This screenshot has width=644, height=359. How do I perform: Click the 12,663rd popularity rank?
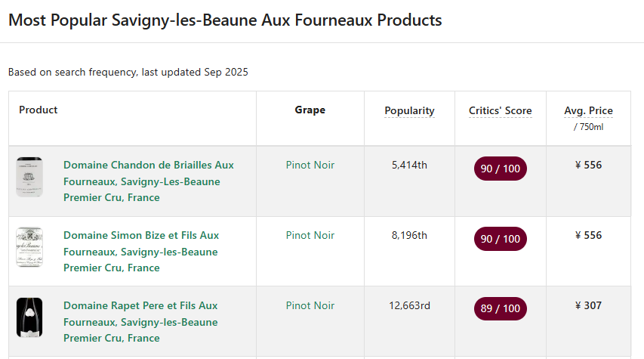409,306
